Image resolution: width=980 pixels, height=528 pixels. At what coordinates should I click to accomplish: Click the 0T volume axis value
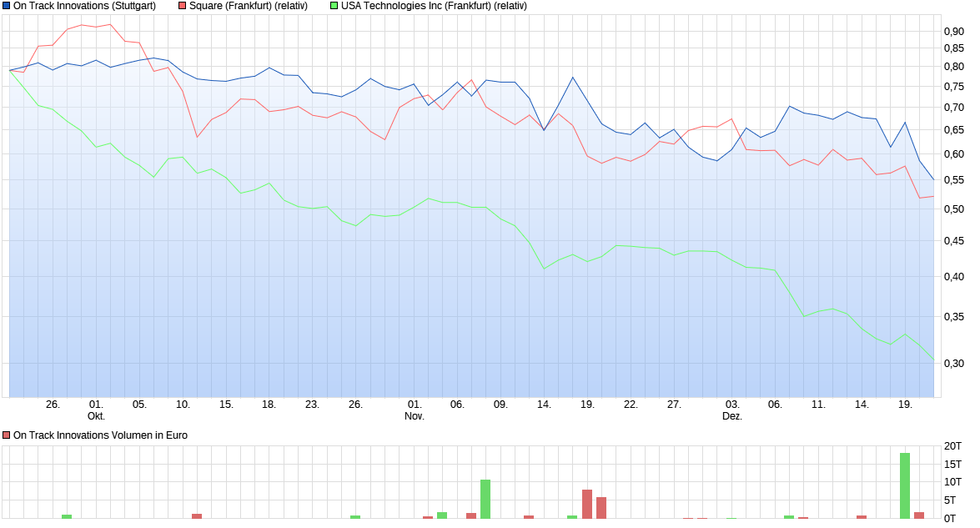950,518
